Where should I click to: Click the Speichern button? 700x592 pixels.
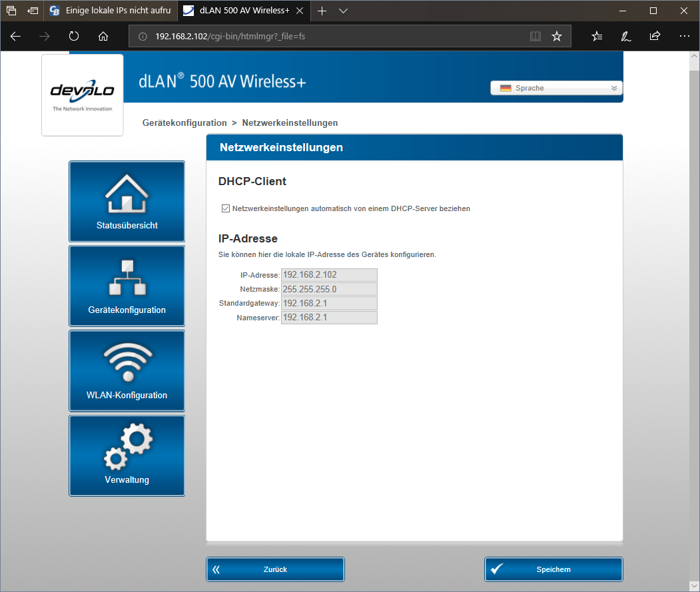[553, 569]
